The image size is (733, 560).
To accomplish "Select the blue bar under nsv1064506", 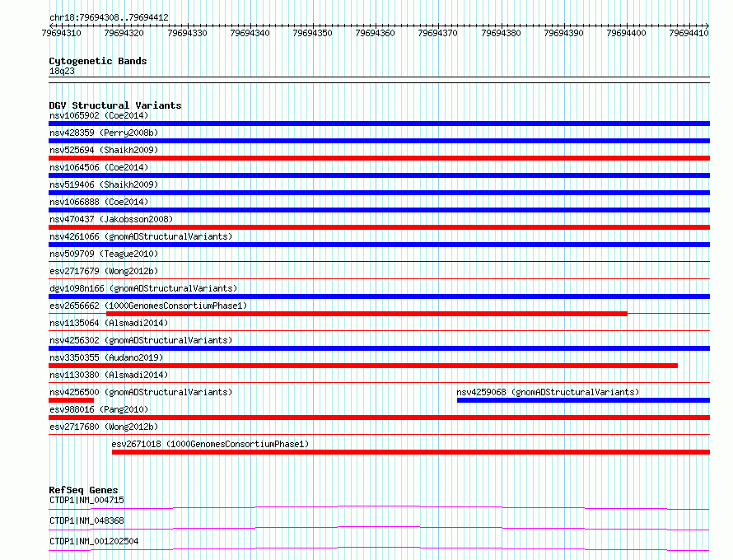I will (x=379, y=175).
